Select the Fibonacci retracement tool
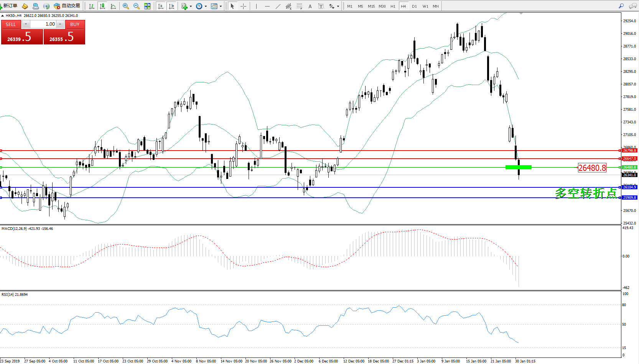Viewport: 639px width, 364px height. pyautogui.click(x=300, y=6)
